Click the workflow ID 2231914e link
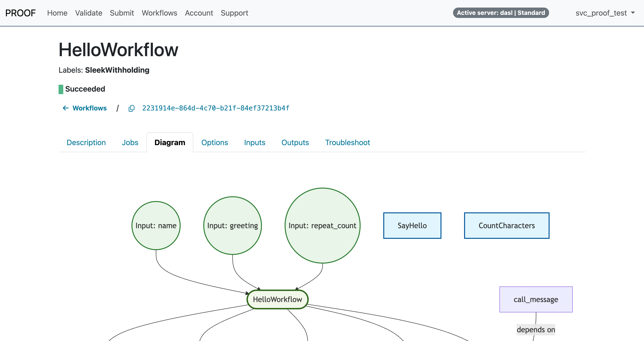Viewport: 644px width, 341px height. click(216, 108)
